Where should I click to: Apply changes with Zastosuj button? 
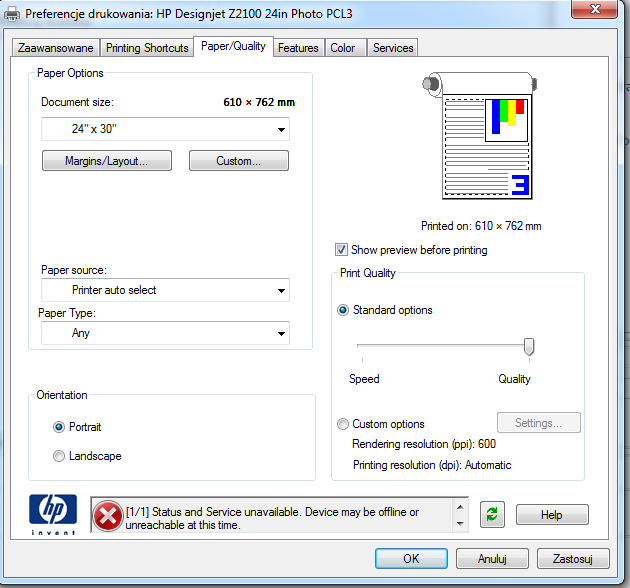(x=573, y=559)
